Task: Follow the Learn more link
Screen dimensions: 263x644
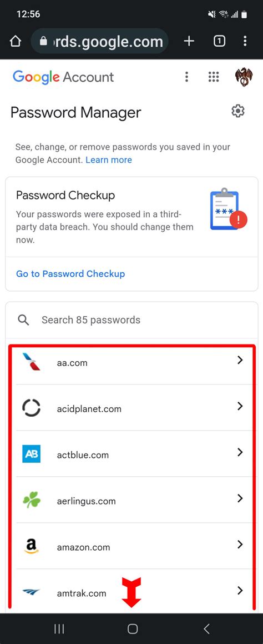Action: click(109, 160)
